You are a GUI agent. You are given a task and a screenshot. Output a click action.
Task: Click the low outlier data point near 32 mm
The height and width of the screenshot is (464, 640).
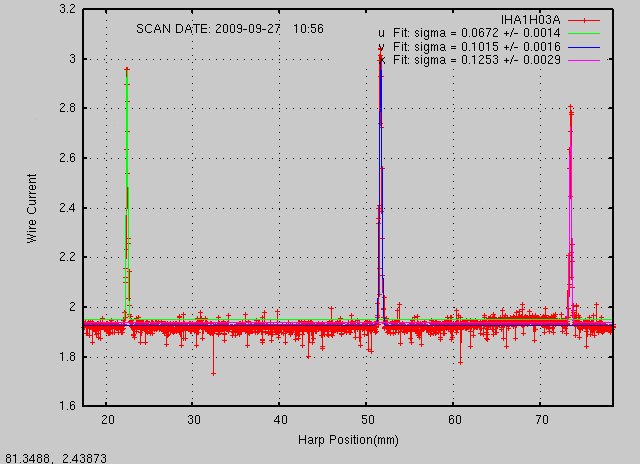tap(213, 374)
